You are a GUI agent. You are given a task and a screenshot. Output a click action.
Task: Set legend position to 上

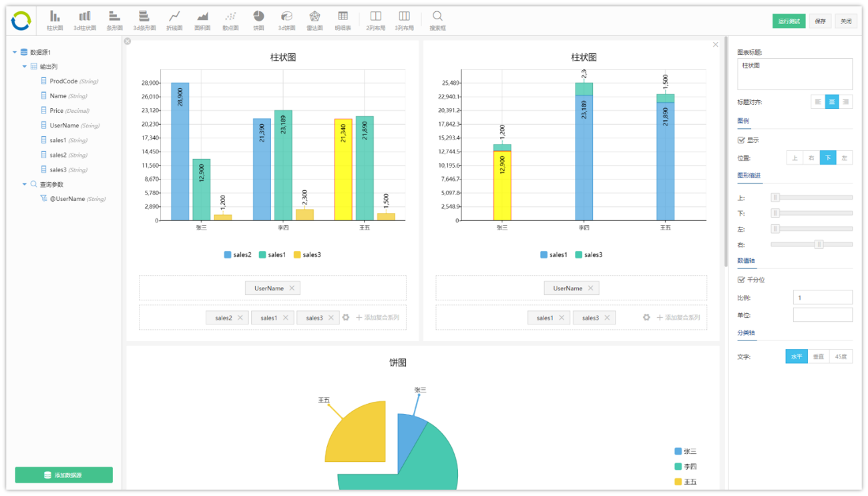point(795,158)
